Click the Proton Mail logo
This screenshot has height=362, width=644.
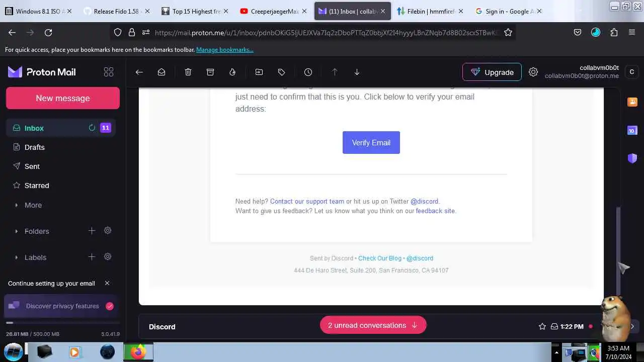tap(42, 72)
